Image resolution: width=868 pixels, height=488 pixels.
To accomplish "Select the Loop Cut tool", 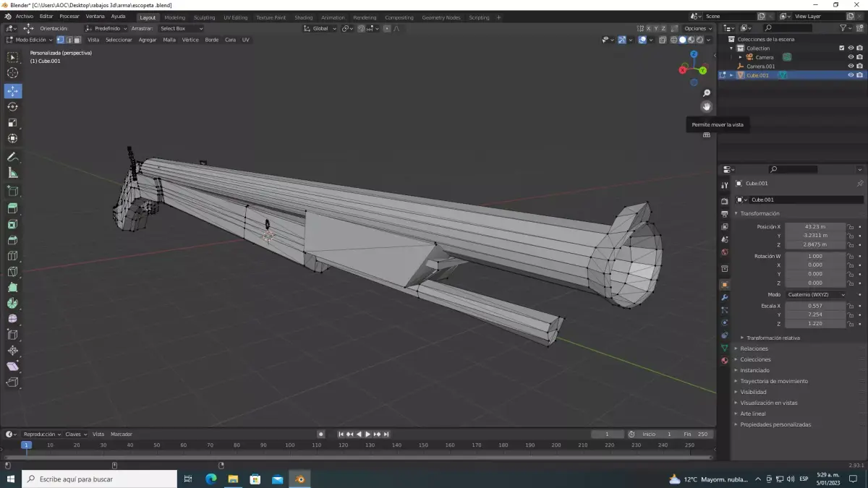I will click(x=13, y=256).
